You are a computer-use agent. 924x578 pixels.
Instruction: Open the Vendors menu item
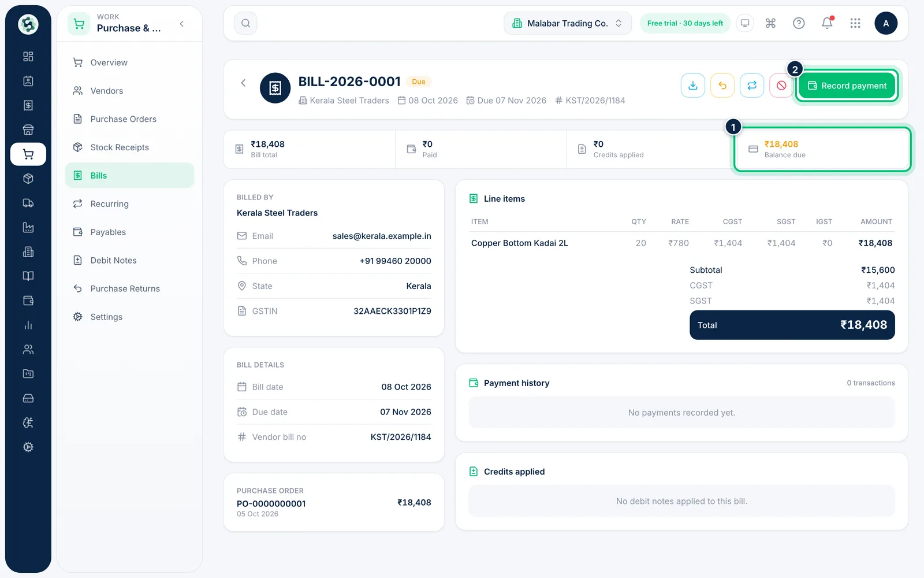[129, 91]
